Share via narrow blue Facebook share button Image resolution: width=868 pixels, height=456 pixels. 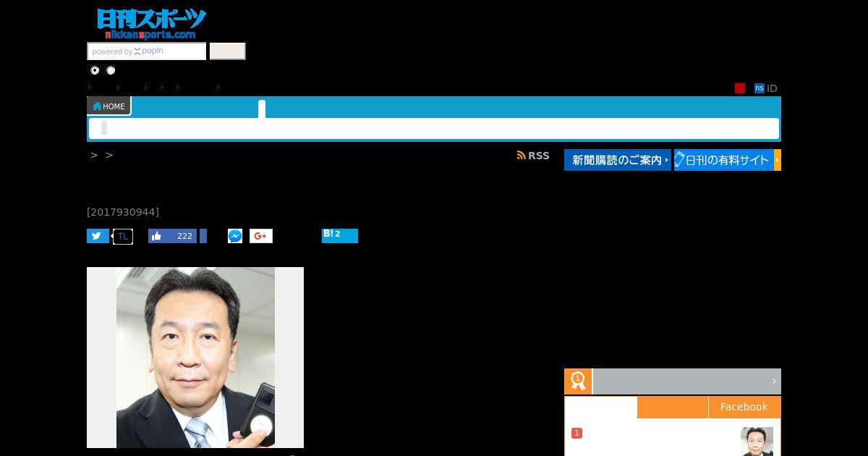pos(203,236)
